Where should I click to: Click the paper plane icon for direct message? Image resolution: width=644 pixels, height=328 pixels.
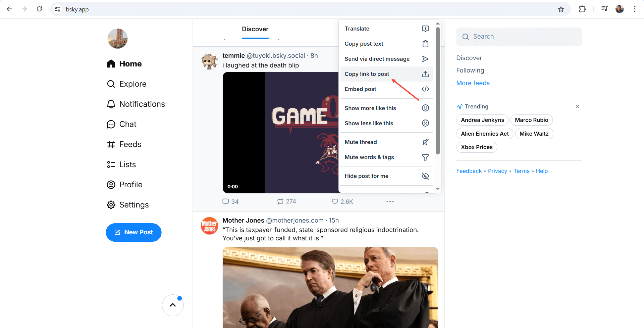coord(425,59)
